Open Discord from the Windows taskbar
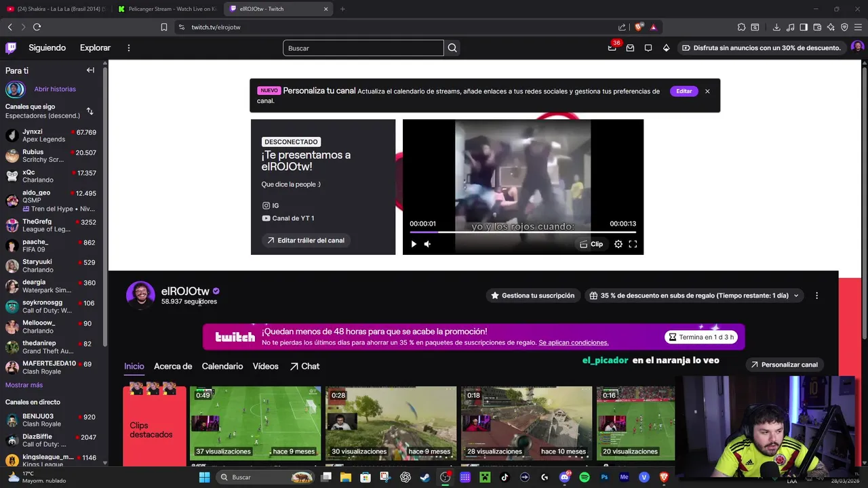The height and width of the screenshot is (488, 868). pos(565,477)
